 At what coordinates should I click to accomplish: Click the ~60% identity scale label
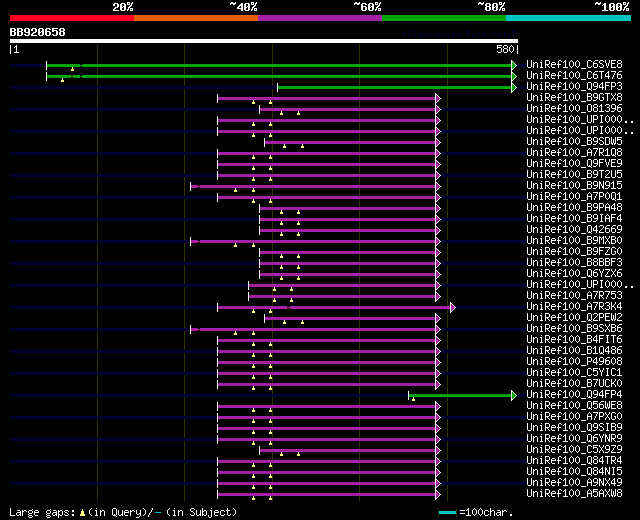click(x=367, y=7)
